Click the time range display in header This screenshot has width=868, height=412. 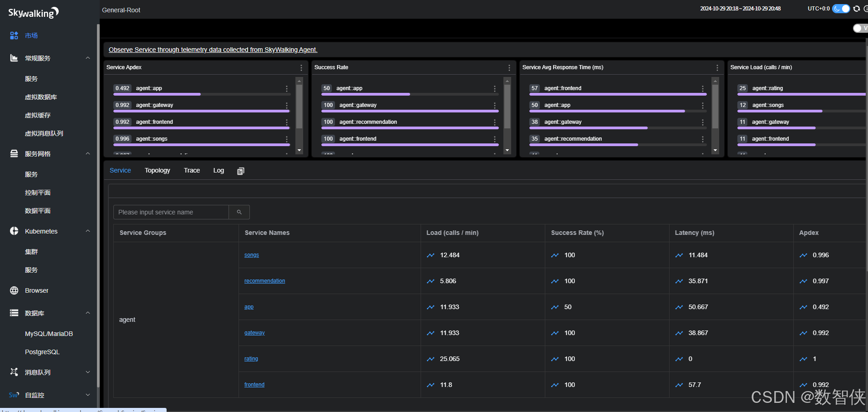tap(741, 9)
